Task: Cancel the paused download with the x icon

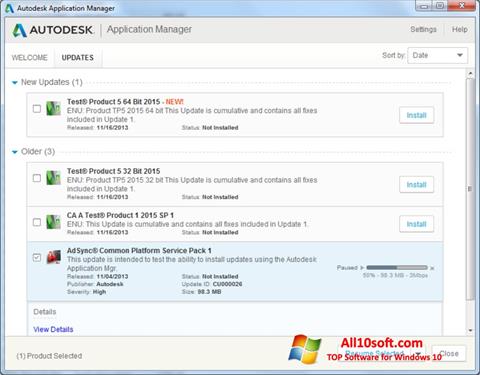Action: pos(432,268)
